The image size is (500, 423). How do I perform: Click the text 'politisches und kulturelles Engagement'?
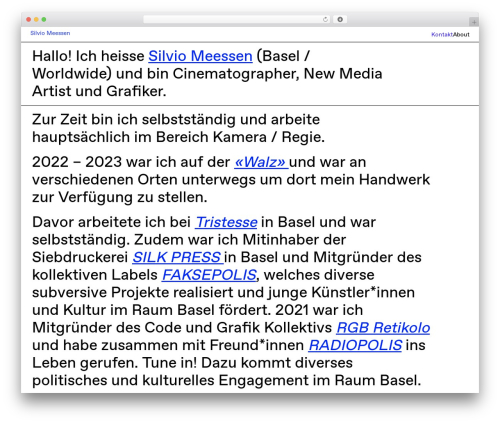coord(170,380)
